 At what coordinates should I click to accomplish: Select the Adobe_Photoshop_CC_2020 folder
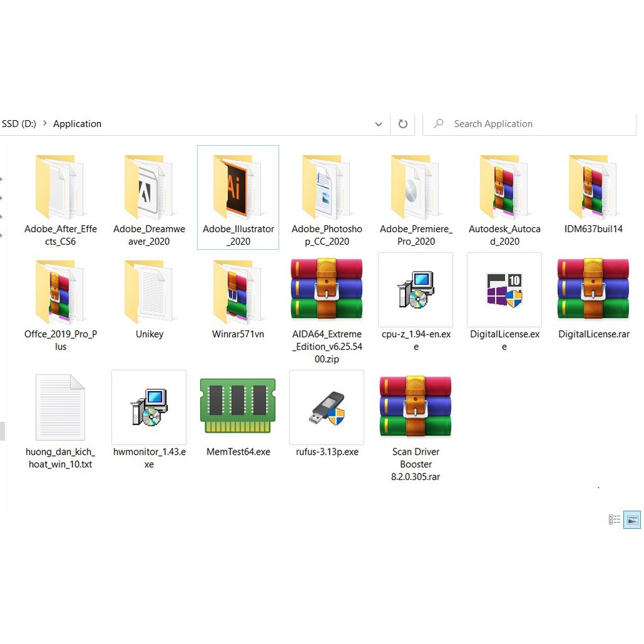click(x=326, y=187)
